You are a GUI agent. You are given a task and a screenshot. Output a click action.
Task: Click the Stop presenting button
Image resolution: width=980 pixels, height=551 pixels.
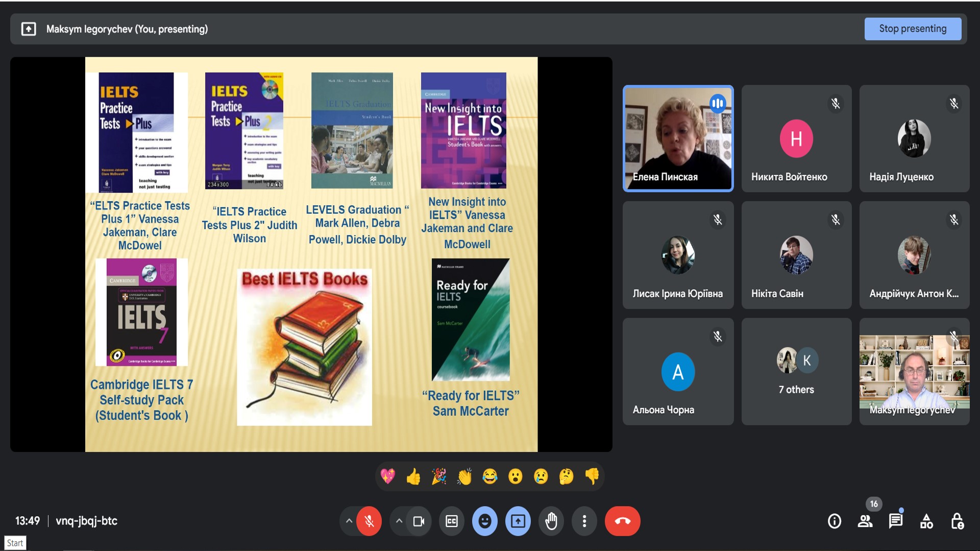click(x=913, y=29)
